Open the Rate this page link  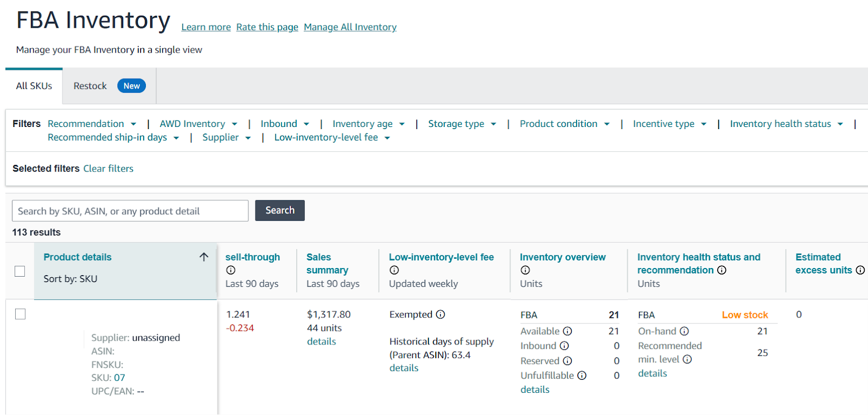(x=267, y=27)
